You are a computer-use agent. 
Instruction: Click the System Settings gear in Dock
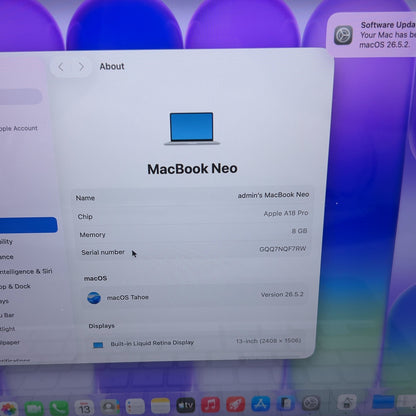coord(311,403)
